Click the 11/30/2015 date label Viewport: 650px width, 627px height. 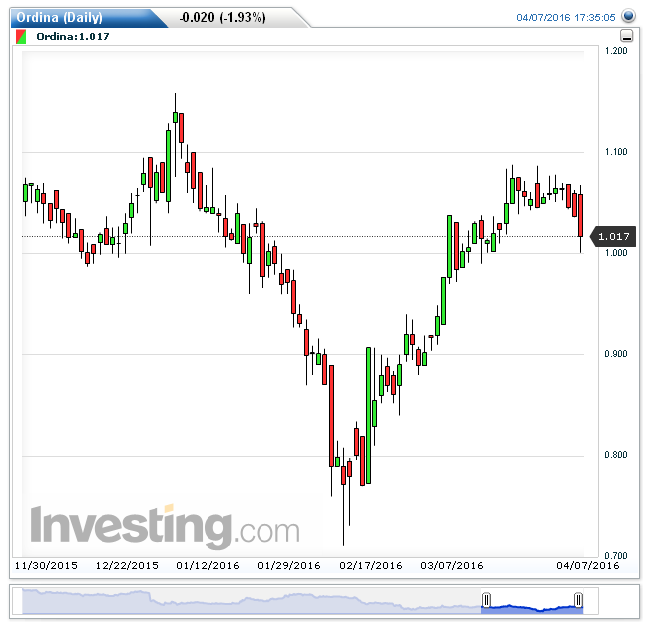coord(46,566)
